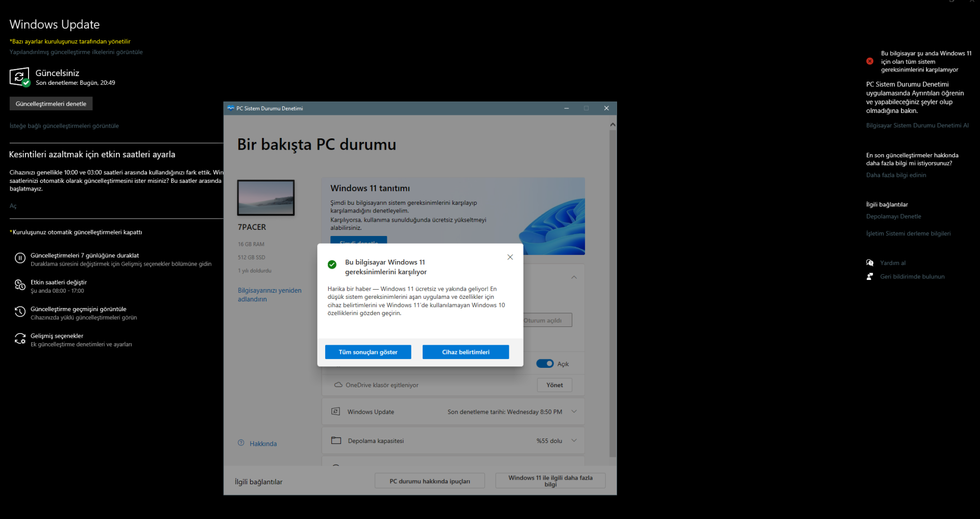Click the scrollbar up arrow in PC Health Check
This screenshot has width=980, height=519.
[x=612, y=124]
